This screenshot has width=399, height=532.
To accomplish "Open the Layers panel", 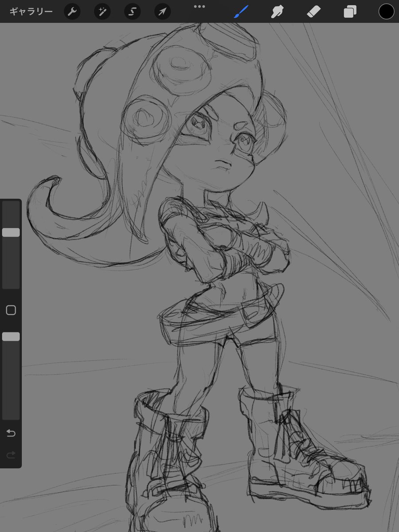I will [x=350, y=12].
